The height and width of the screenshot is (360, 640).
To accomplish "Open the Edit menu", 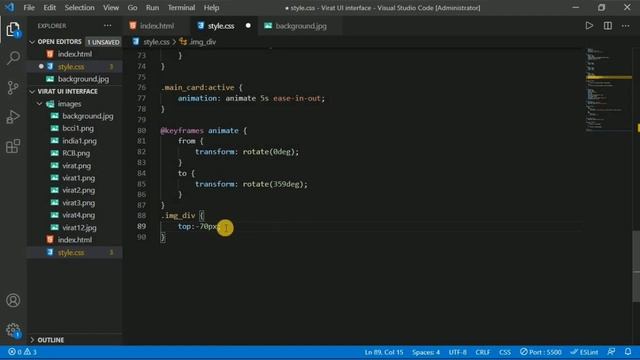I will [x=49, y=7].
